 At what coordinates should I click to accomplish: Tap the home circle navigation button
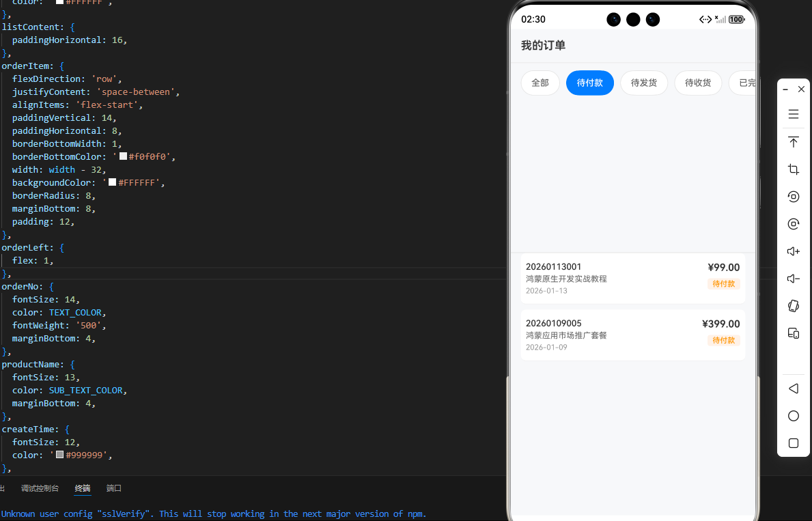794,416
